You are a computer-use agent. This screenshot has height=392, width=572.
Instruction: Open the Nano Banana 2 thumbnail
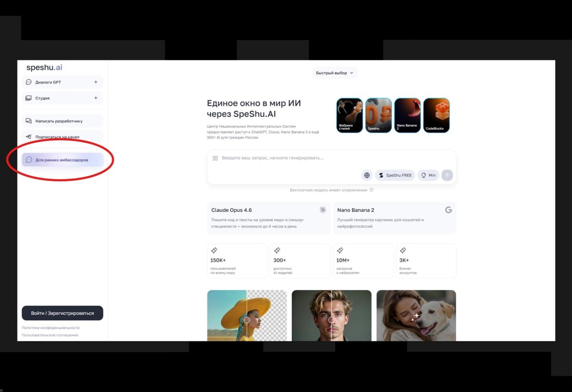pos(408,115)
